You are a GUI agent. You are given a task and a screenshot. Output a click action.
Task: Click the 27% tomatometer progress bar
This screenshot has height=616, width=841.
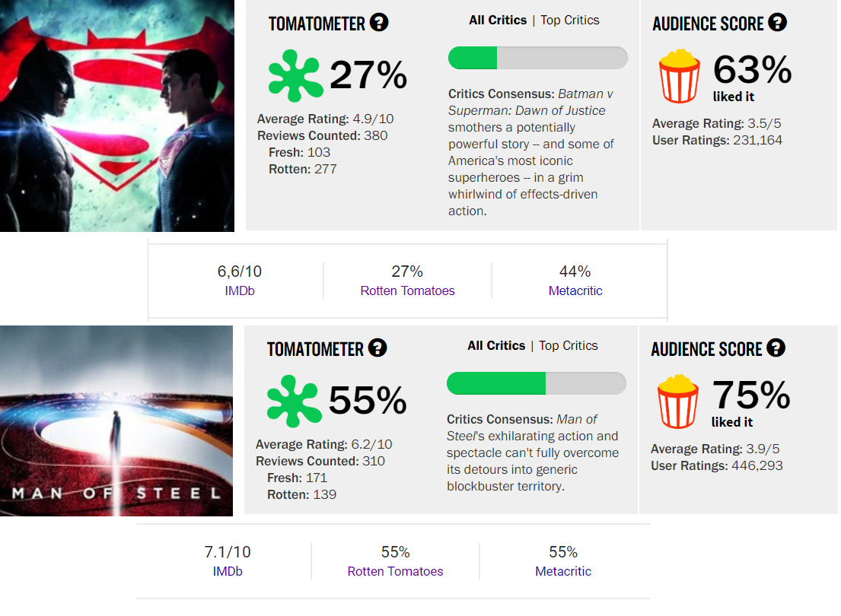pyautogui.click(x=538, y=58)
